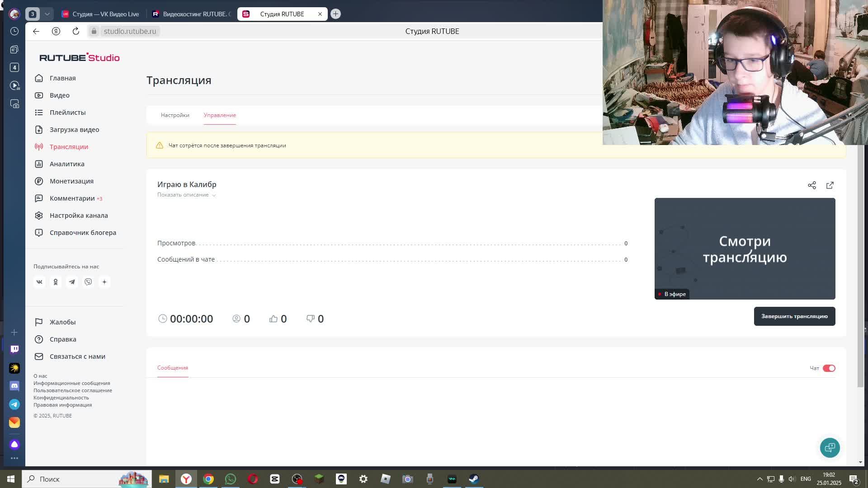
Task: Click the VK social icon in the sidebar
Action: [x=39, y=282]
